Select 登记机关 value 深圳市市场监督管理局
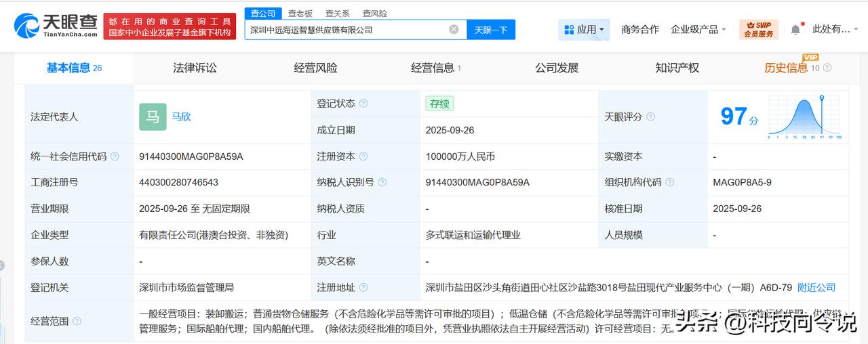Image resolution: width=868 pixels, height=344 pixels. (186, 287)
